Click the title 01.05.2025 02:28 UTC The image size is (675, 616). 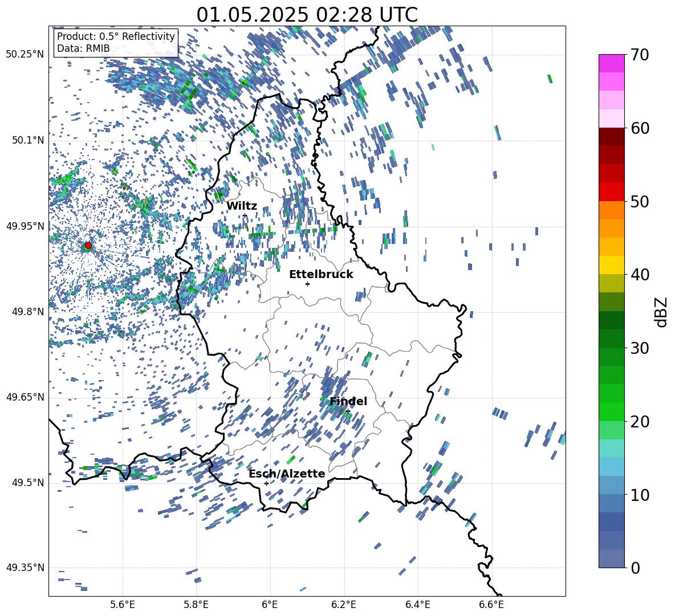tap(307, 15)
